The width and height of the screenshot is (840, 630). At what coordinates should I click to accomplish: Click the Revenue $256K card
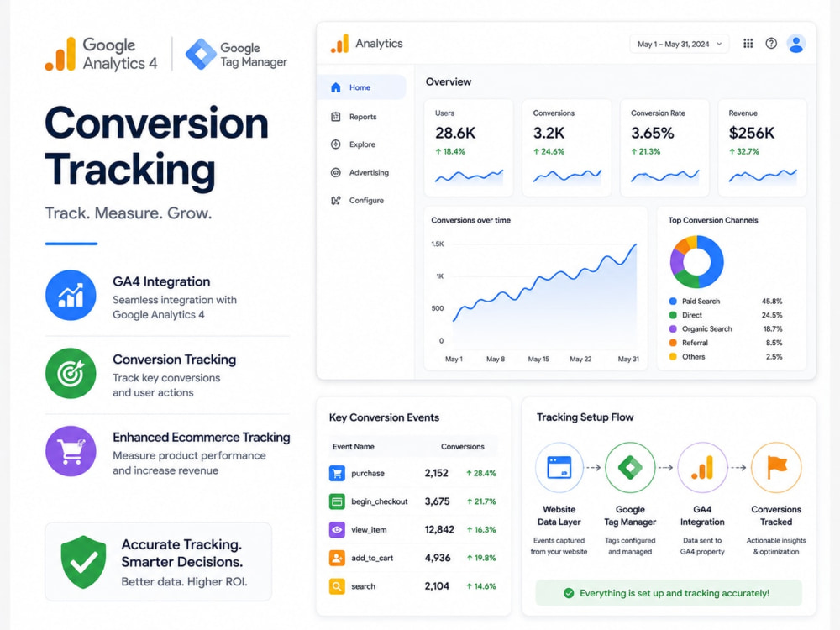tap(763, 147)
